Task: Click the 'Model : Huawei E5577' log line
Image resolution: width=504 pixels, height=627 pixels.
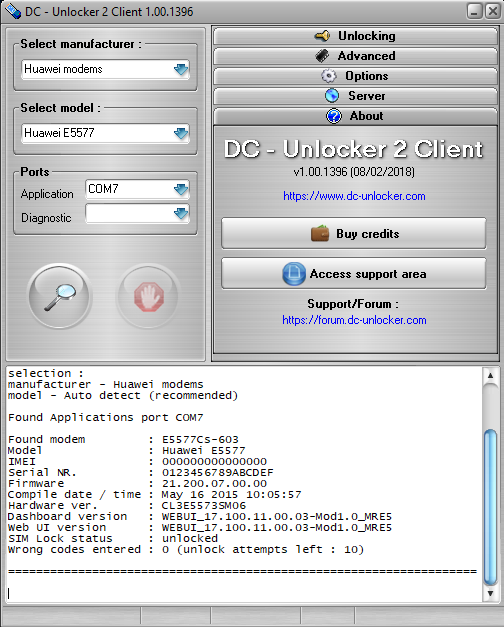Action: pyautogui.click(x=127, y=451)
